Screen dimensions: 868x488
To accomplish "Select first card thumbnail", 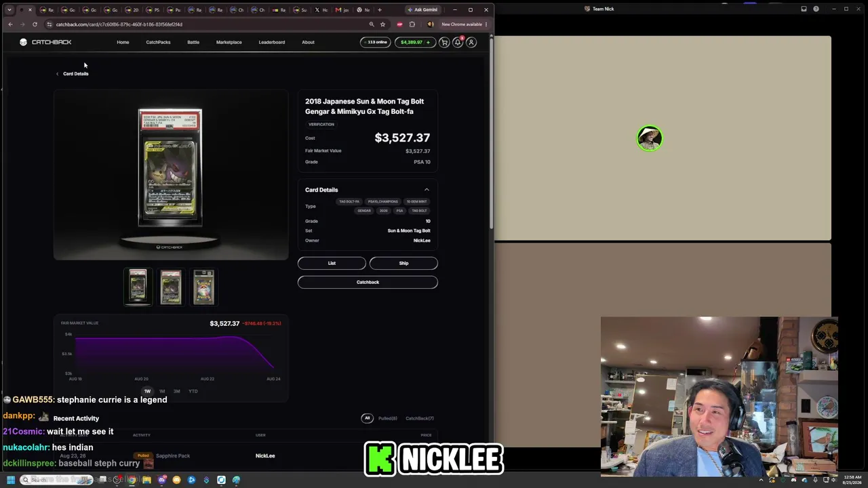I will click(138, 286).
